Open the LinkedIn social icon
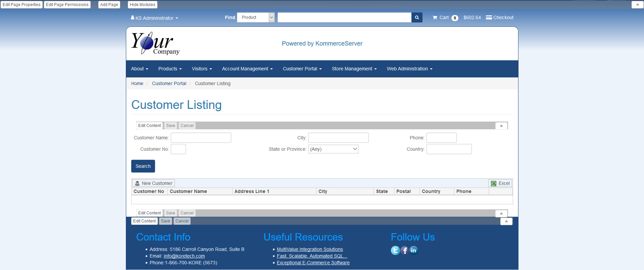The width and height of the screenshot is (644, 270). click(414, 250)
